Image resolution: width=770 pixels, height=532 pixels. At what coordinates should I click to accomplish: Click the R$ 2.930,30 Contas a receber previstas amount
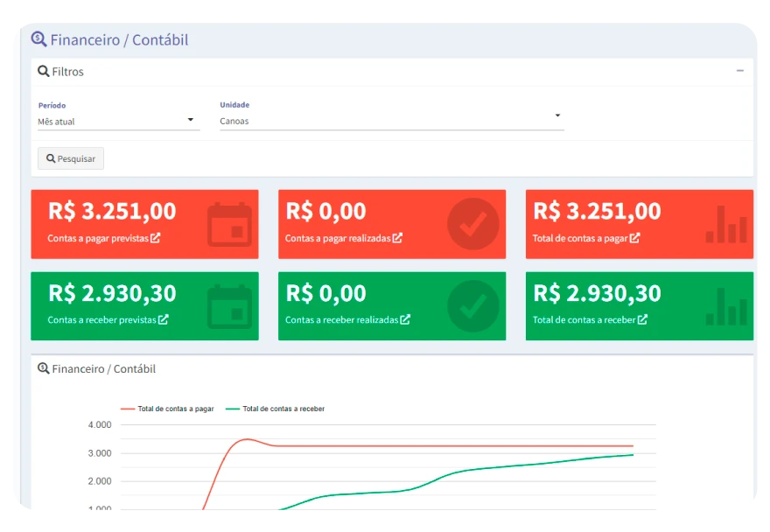(112, 293)
